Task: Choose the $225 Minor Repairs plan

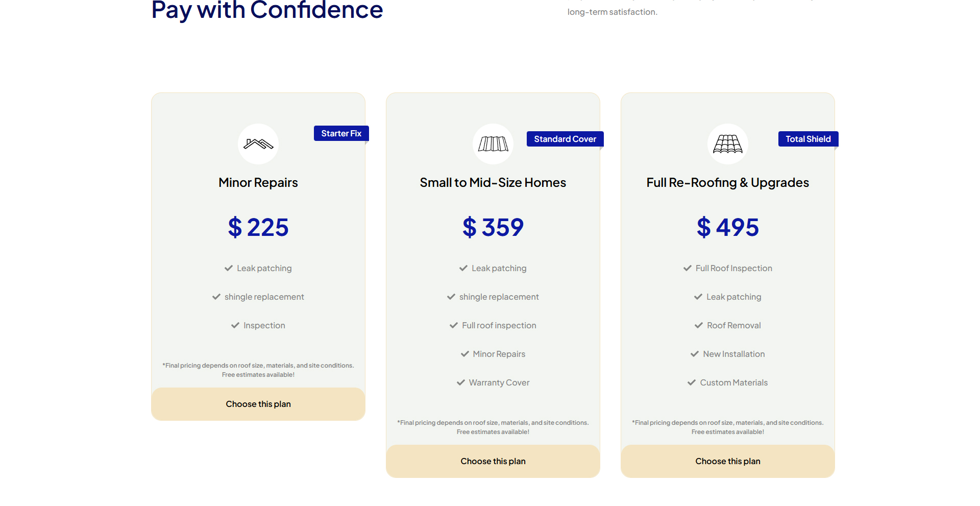Action: tap(258, 404)
